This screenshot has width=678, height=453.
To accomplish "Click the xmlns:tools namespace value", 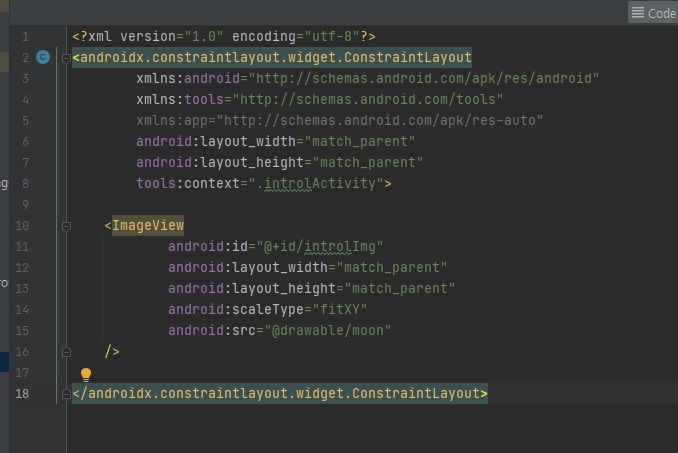I will click(368, 99).
